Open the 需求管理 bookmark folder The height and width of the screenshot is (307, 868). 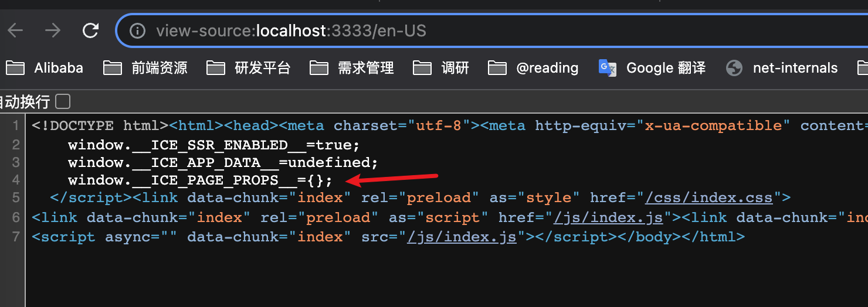(351, 68)
